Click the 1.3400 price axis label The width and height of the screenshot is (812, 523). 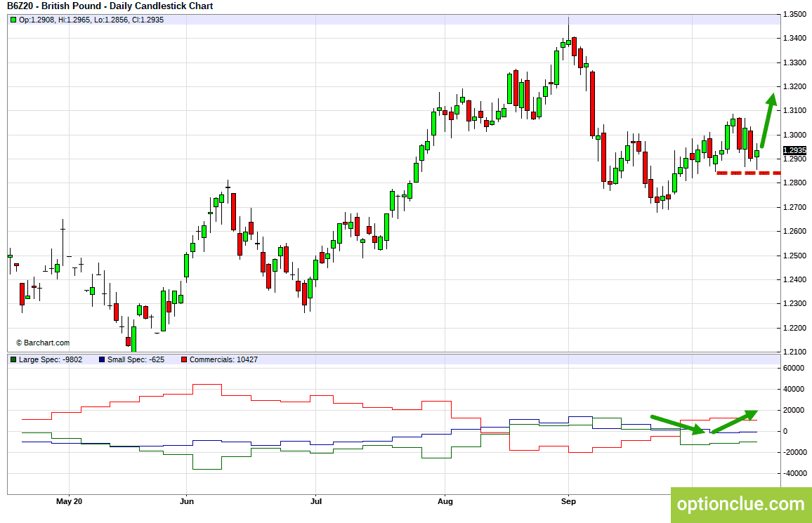point(795,39)
